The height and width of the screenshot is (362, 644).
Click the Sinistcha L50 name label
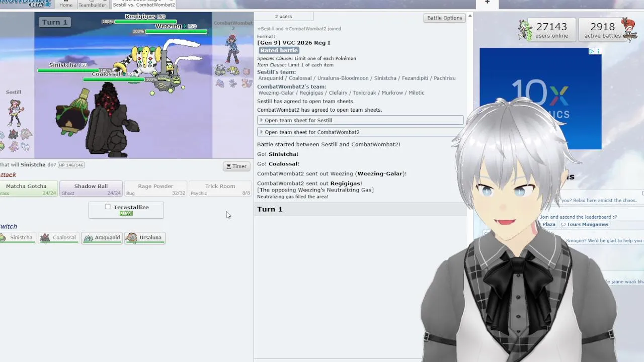click(68, 65)
